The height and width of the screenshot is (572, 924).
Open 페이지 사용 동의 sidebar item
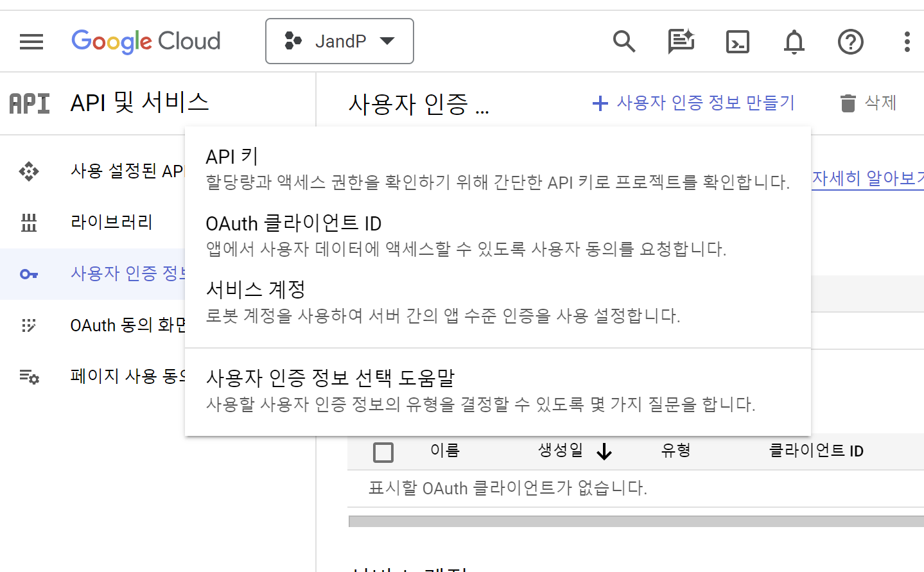click(x=92, y=377)
